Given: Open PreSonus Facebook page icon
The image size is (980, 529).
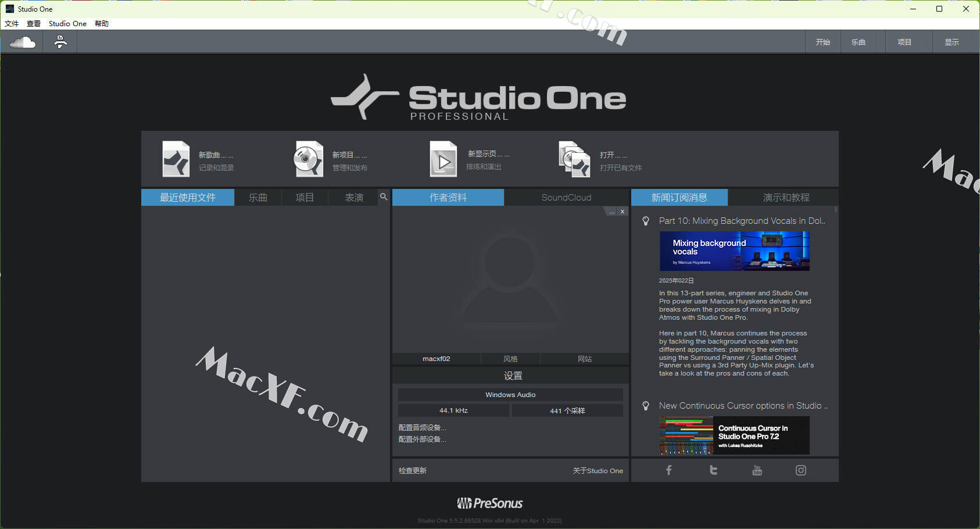Looking at the screenshot, I should click(668, 470).
